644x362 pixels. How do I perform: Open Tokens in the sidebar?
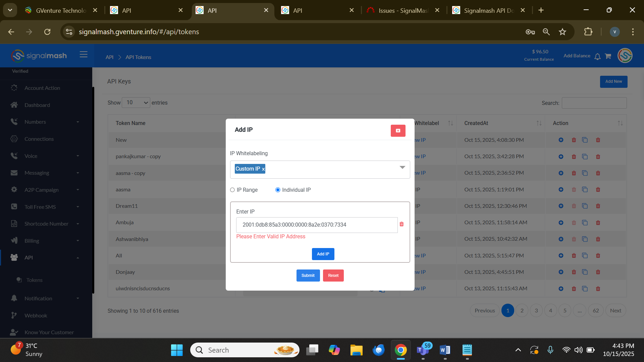click(34, 280)
